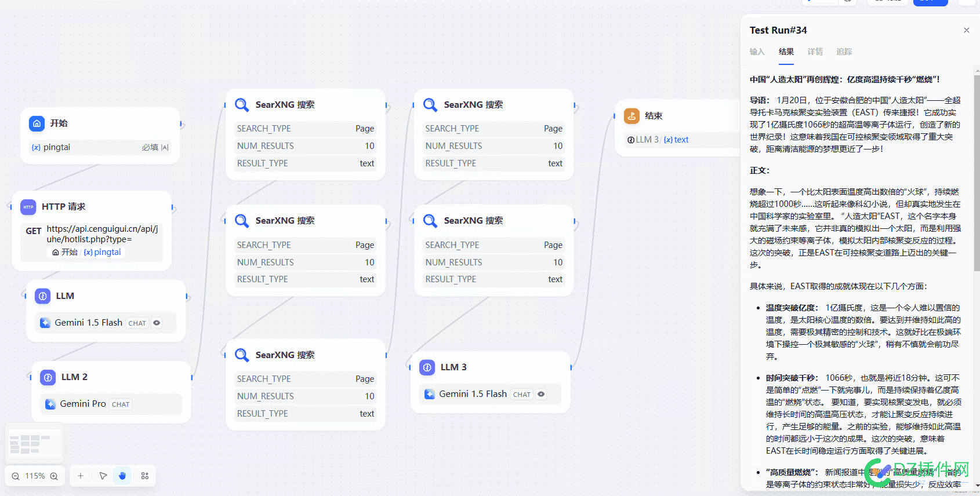Organize nodes with the layout icon
The image size is (980, 496).
[145, 476]
